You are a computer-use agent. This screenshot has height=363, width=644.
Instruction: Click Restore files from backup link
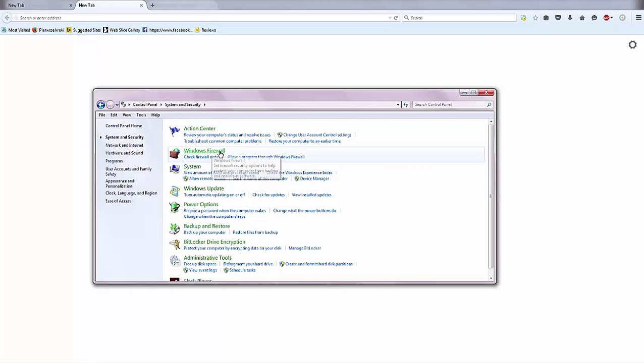coord(255,232)
